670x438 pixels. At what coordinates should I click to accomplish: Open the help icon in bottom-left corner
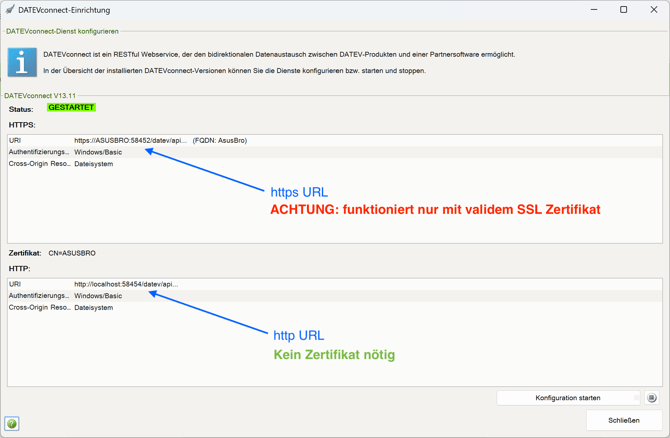coord(12,424)
